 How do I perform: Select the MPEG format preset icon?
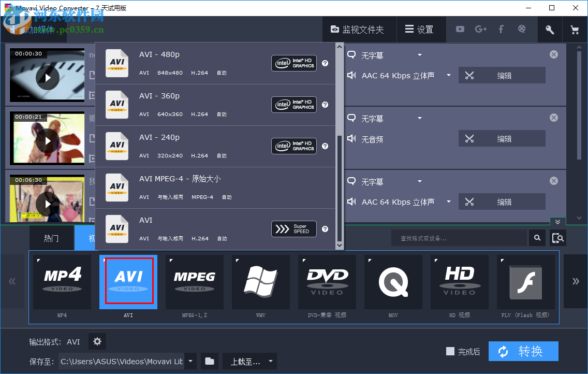tap(194, 281)
